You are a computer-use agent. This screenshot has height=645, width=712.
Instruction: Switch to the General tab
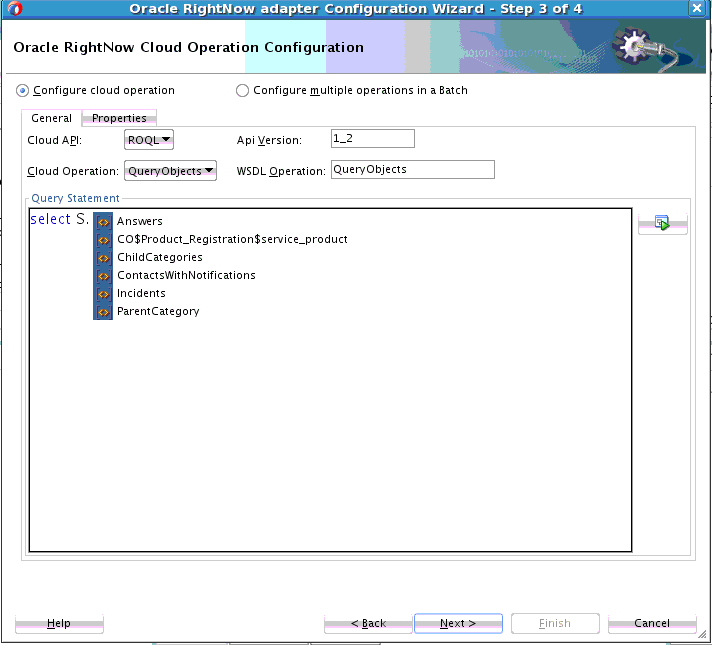point(51,118)
